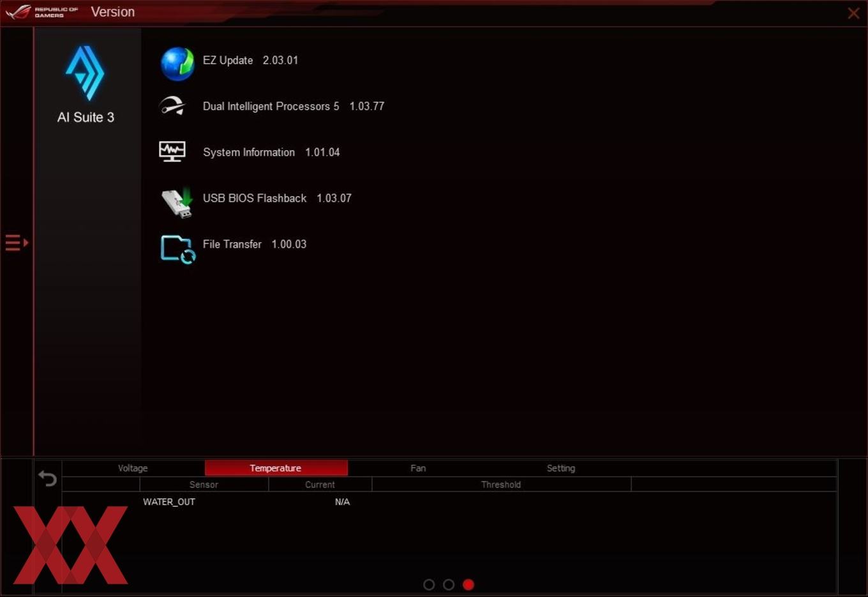Select the Temperature tab
868x597 pixels.
(276, 468)
